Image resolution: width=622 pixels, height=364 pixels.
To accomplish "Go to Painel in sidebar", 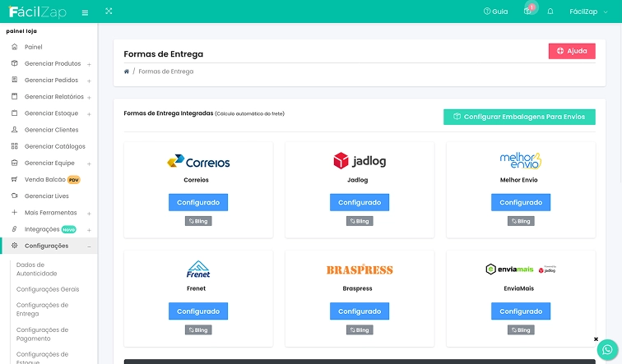I will tap(33, 47).
